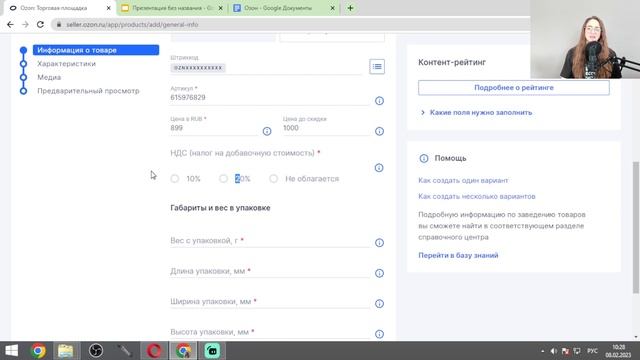
Task: Click the Штрихкод input field
Action: coord(265,68)
